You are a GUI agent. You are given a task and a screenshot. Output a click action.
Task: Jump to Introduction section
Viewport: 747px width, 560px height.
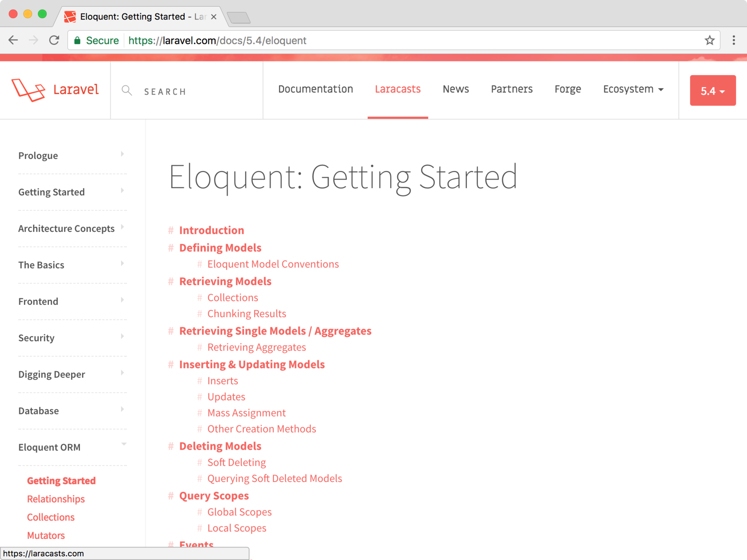pyautogui.click(x=212, y=230)
